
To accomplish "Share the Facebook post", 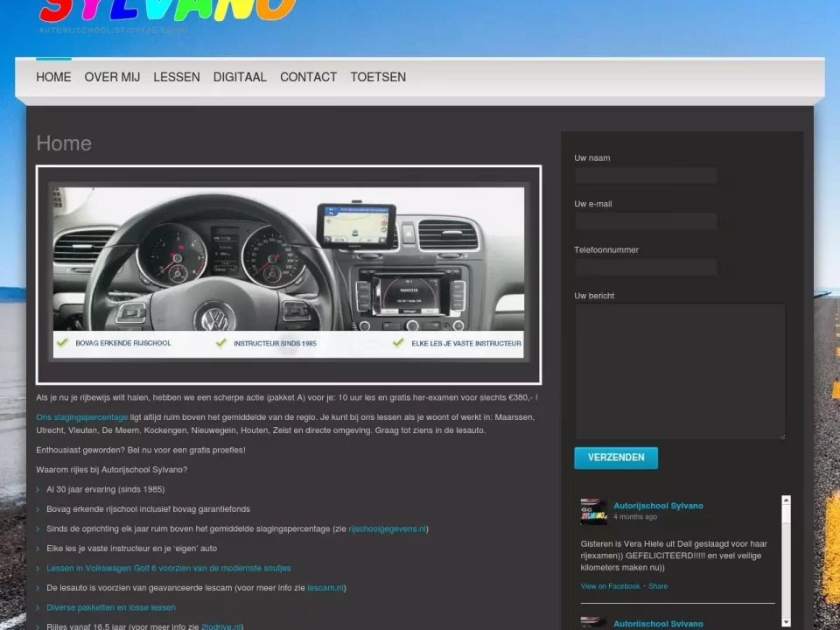I will coord(658,586).
